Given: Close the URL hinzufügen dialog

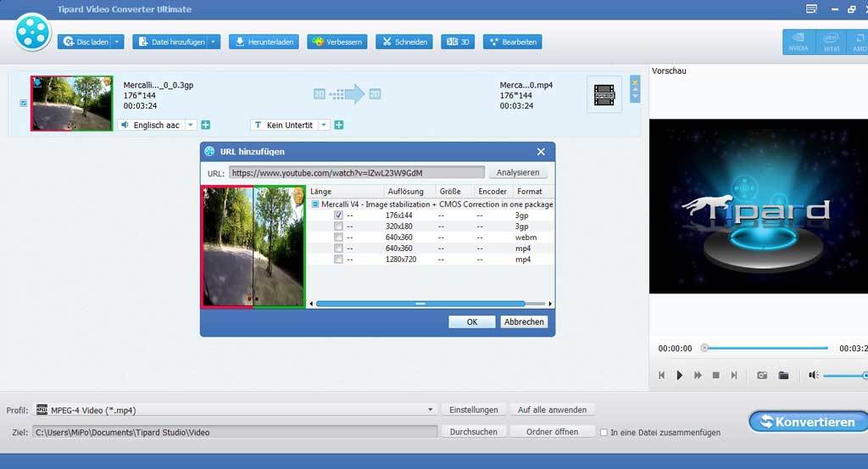Looking at the screenshot, I should 541,152.
